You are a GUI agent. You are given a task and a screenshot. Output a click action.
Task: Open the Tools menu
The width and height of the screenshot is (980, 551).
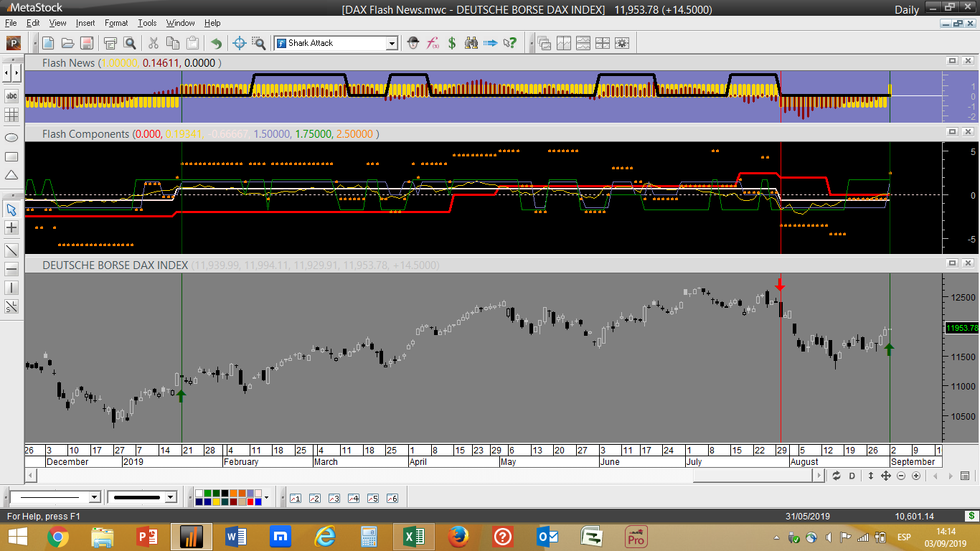click(147, 23)
